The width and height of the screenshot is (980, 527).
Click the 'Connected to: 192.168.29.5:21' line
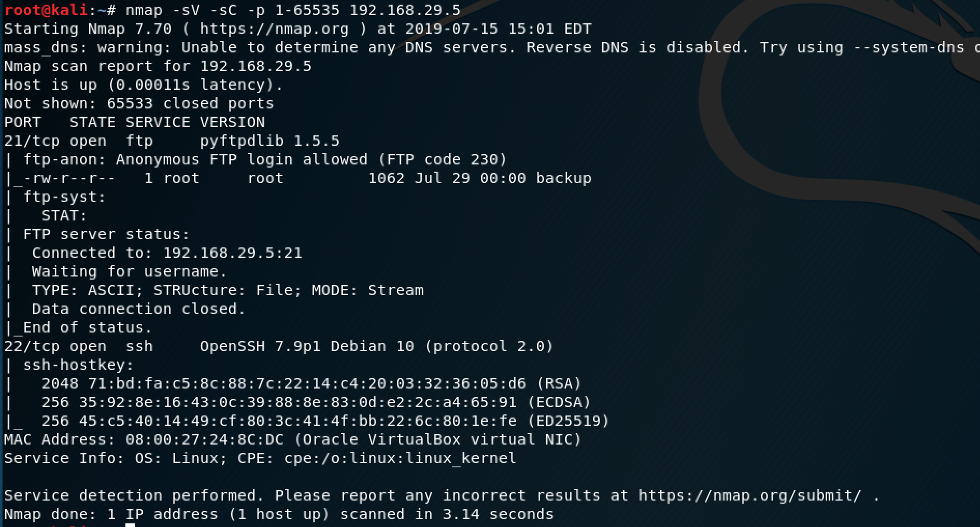click(167, 253)
